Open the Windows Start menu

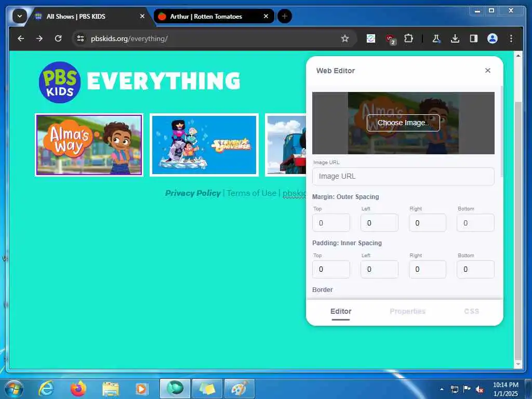pos(14,389)
